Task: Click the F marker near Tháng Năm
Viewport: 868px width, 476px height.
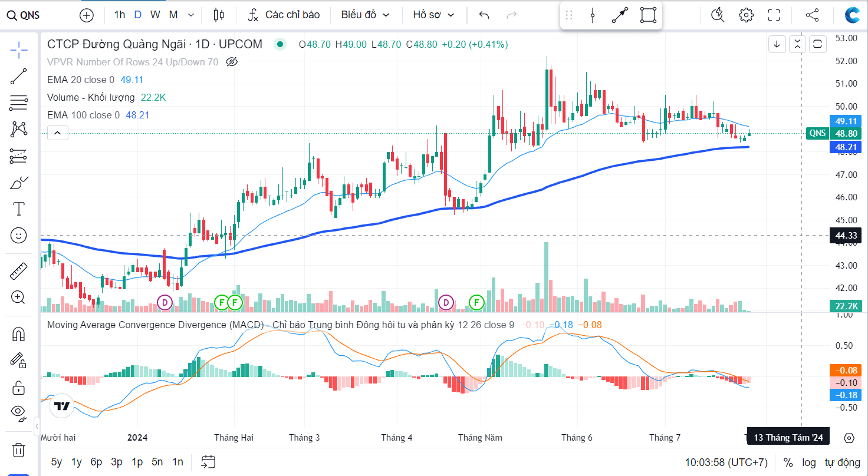Action: [x=476, y=303]
